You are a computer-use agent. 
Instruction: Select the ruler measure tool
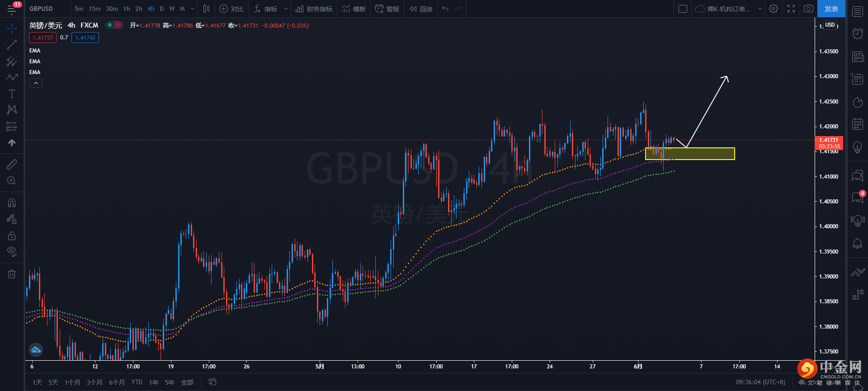click(x=12, y=164)
